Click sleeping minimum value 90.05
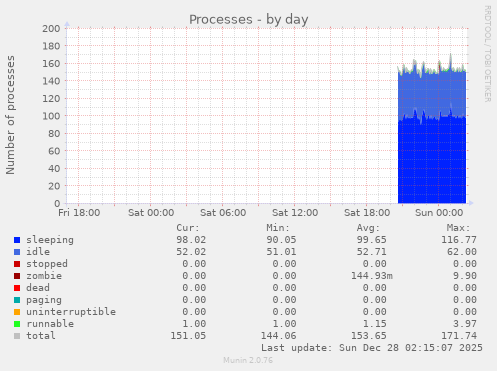Image resolution: width=497 pixels, height=371 pixels. (281, 240)
